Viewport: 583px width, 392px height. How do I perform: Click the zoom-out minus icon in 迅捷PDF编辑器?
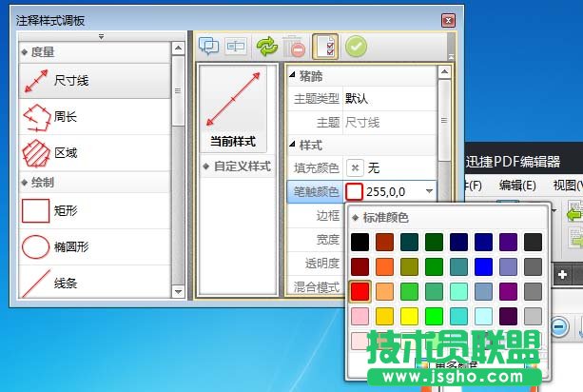(x=559, y=327)
